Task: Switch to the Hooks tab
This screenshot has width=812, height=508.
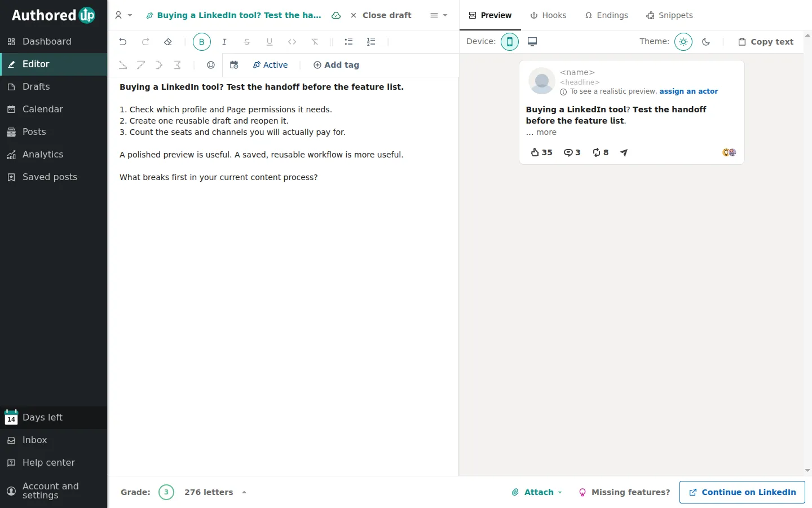Action: pos(548,15)
